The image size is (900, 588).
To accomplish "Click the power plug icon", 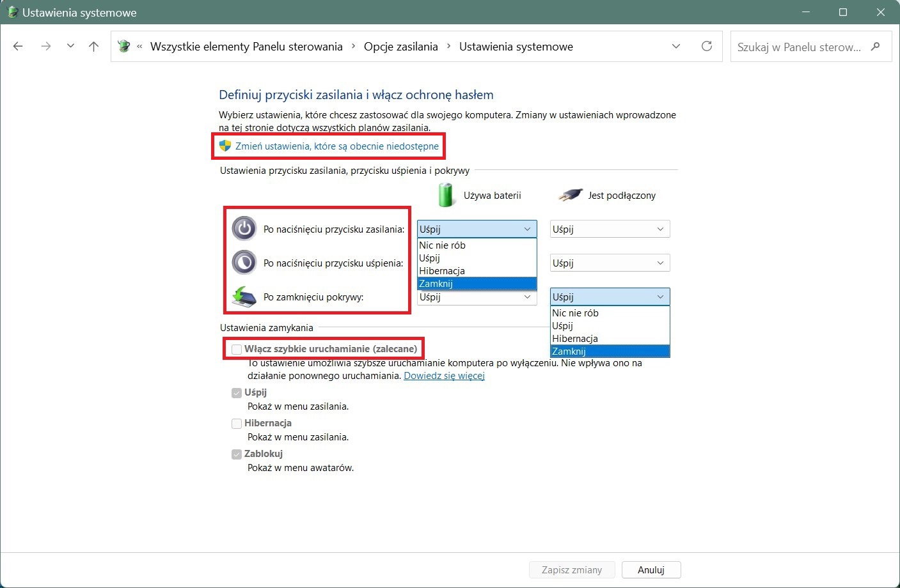I will coord(570,195).
